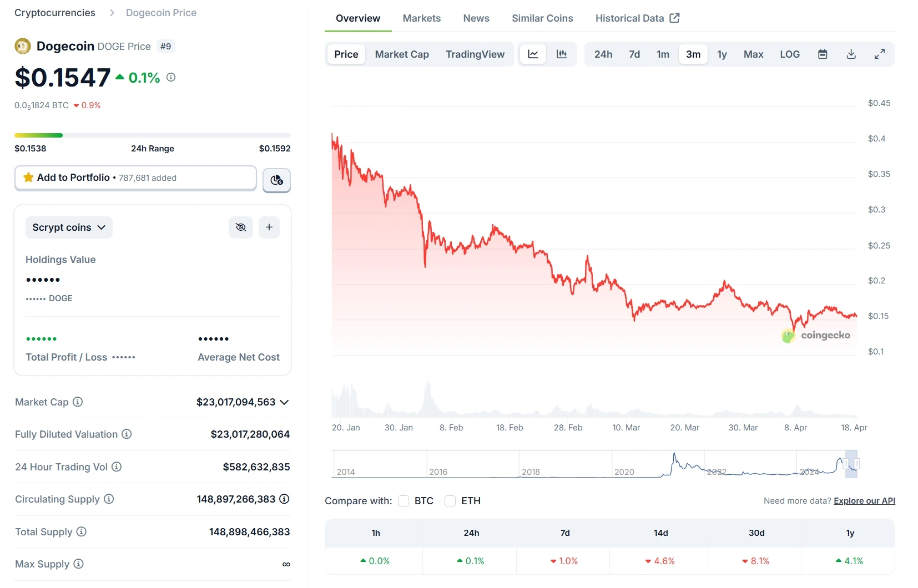Select the line chart view icon
This screenshot has width=918, height=588.
click(533, 54)
